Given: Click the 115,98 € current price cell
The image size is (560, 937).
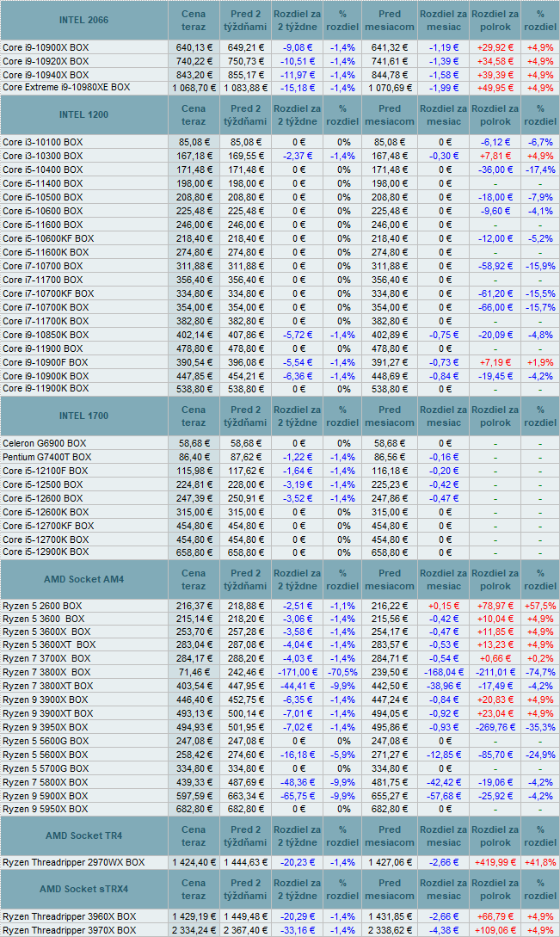Looking at the screenshot, I should point(194,471).
